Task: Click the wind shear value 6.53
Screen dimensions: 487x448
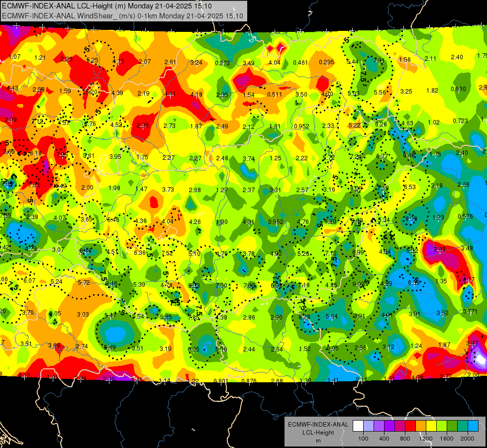Action: coord(409,187)
